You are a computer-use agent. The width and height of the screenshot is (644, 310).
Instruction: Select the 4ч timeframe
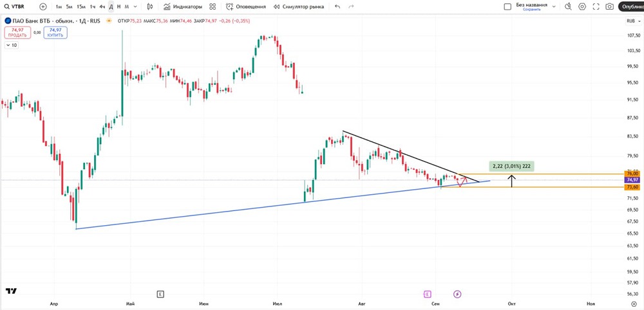[x=102, y=6]
